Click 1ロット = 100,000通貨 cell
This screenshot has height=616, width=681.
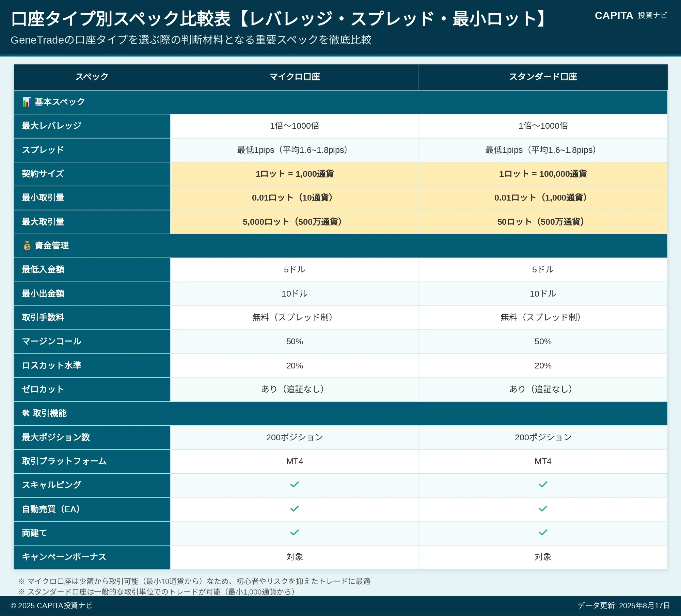pyautogui.click(x=543, y=174)
